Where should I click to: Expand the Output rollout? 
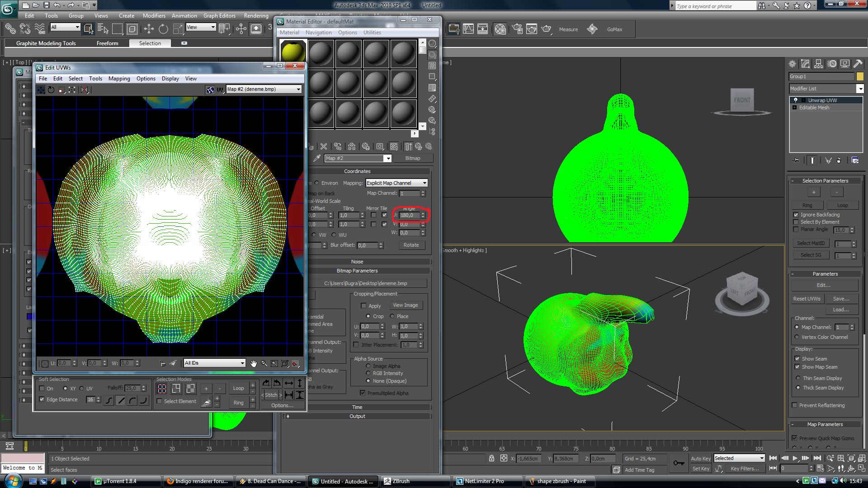[x=357, y=416]
